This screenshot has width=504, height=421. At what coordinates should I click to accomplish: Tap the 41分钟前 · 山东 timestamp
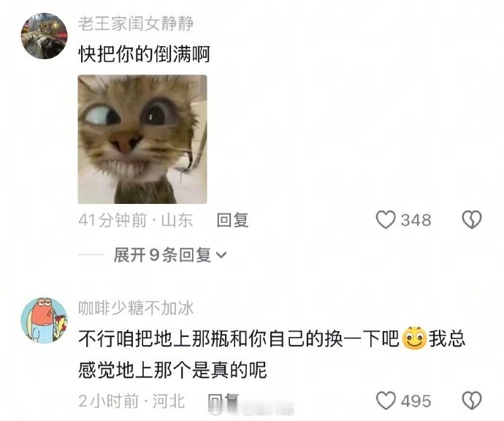[x=136, y=220]
